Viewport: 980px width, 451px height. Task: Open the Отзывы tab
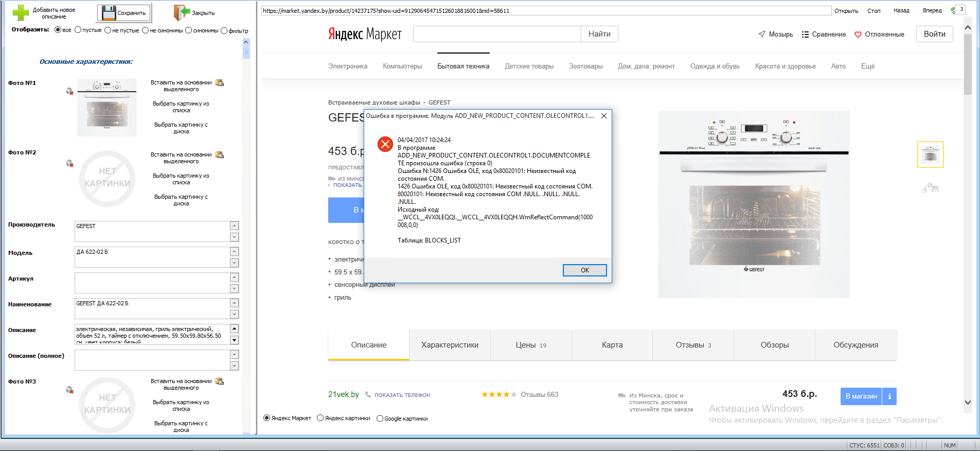(693, 345)
